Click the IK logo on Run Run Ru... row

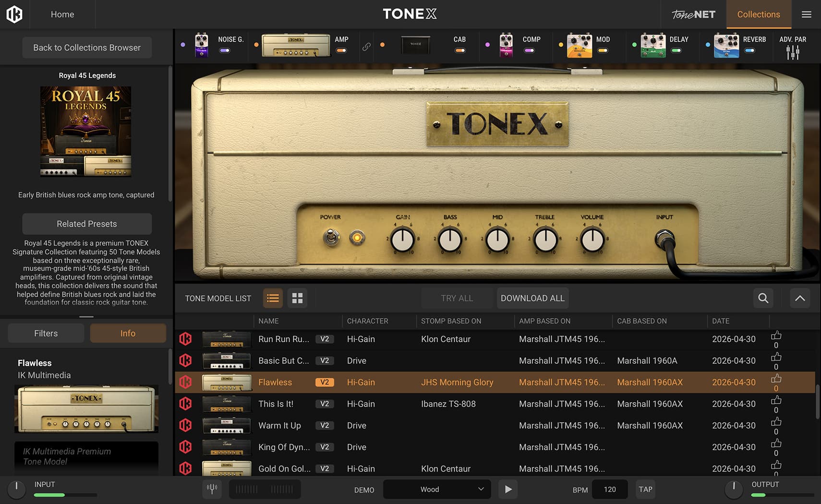pos(185,339)
